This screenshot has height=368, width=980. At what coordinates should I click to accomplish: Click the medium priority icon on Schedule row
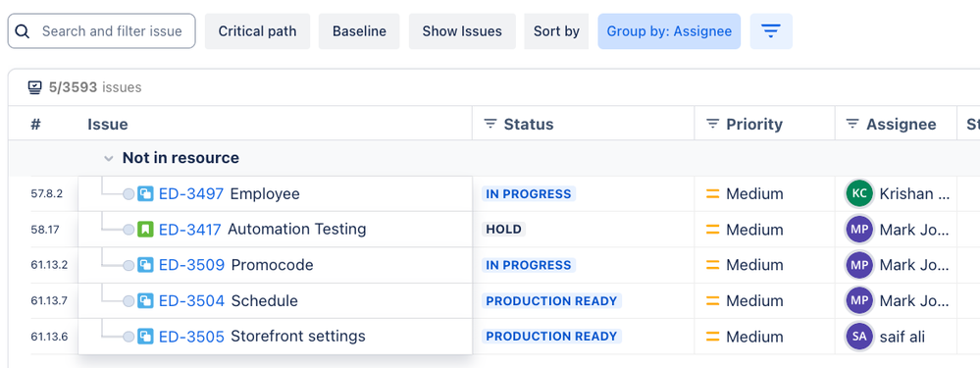click(x=712, y=301)
